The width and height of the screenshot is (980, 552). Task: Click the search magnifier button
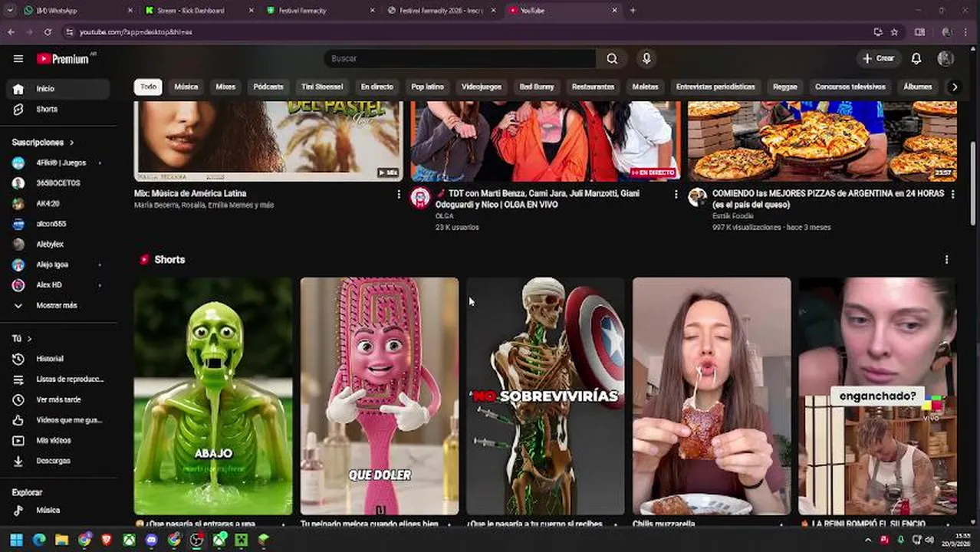(x=612, y=58)
